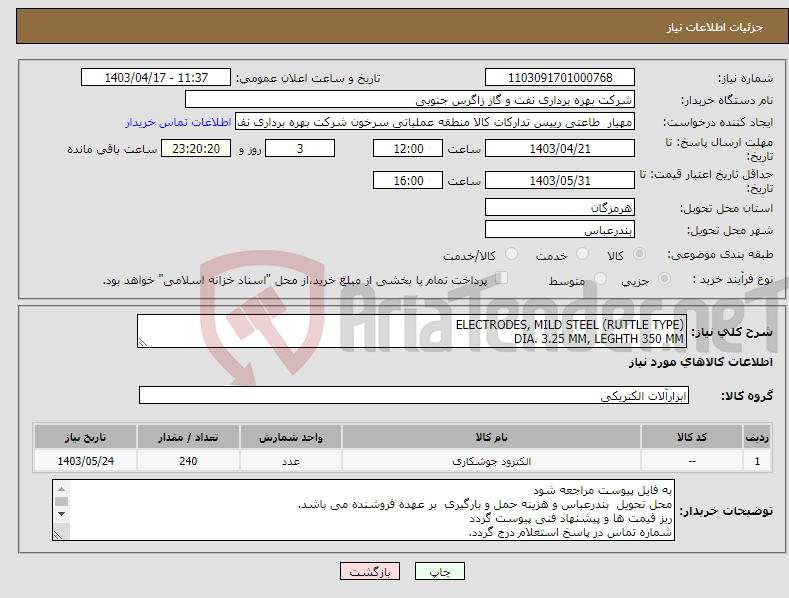This screenshot has width=789, height=598.
Task: Click the remaining days field showing 3
Action: point(300,148)
